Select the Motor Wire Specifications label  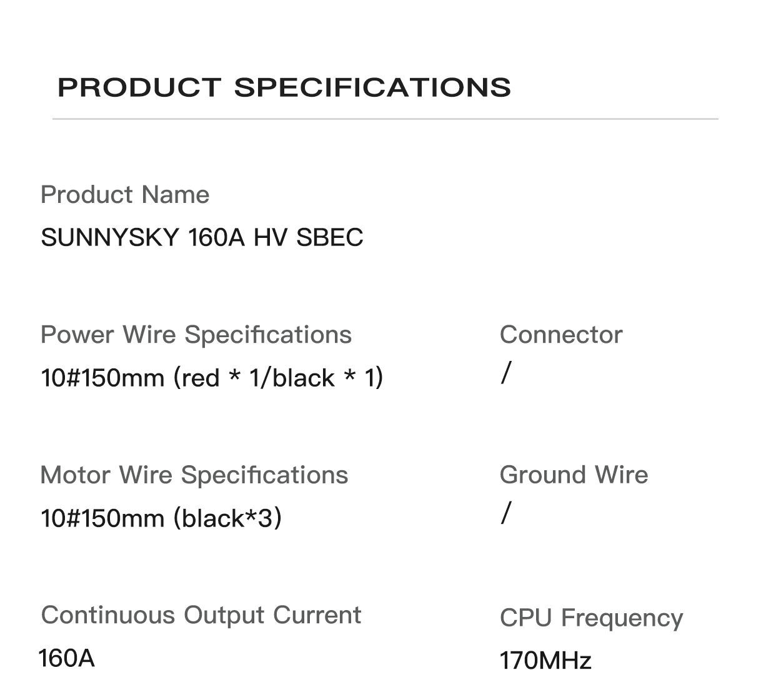pos(194,475)
